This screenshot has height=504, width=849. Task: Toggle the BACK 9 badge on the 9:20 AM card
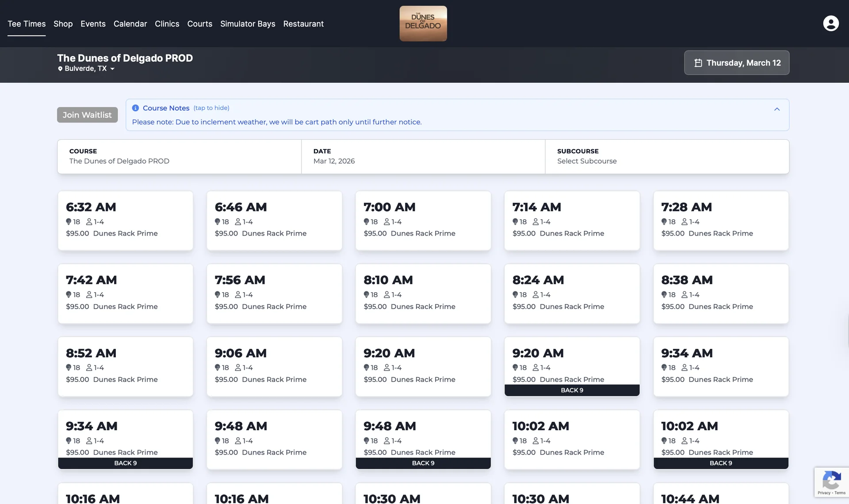click(572, 390)
